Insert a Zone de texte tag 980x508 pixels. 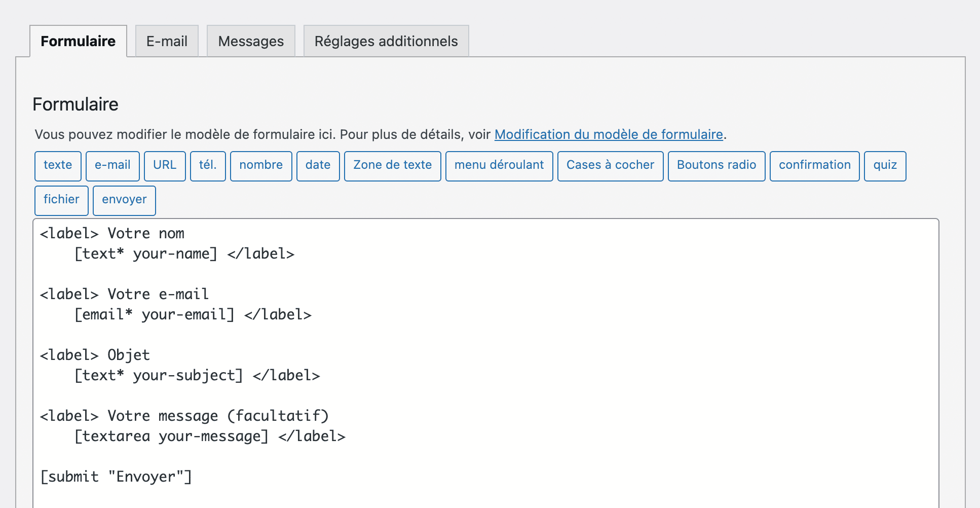(x=393, y=166)
